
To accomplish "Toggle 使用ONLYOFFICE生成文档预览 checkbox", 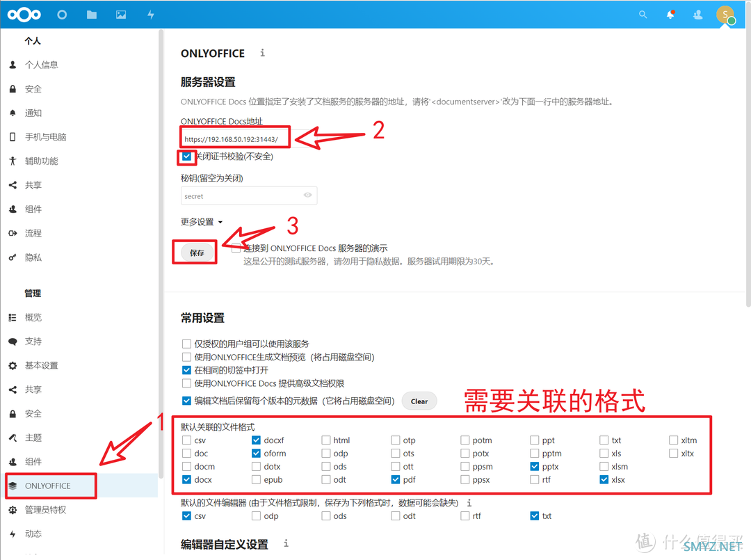I will [187, 357].
